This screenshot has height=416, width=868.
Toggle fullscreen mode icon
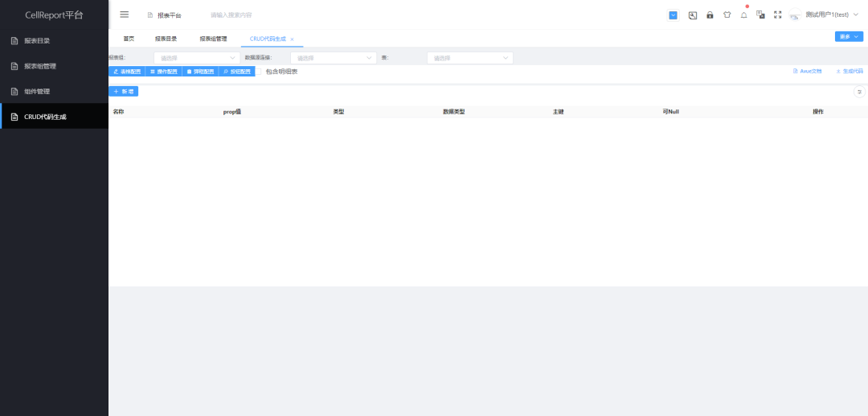[x=777, y=14]
